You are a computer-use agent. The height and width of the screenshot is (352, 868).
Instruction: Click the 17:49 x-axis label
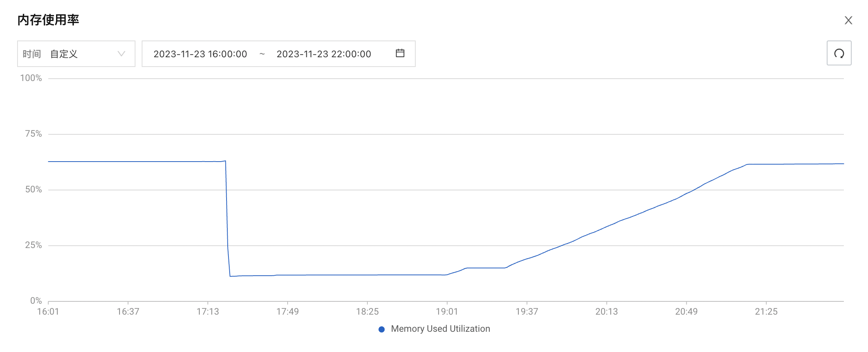288,312
